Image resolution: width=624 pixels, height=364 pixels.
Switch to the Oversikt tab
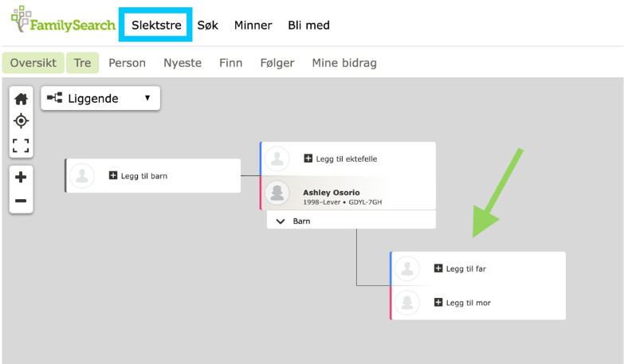33,63
